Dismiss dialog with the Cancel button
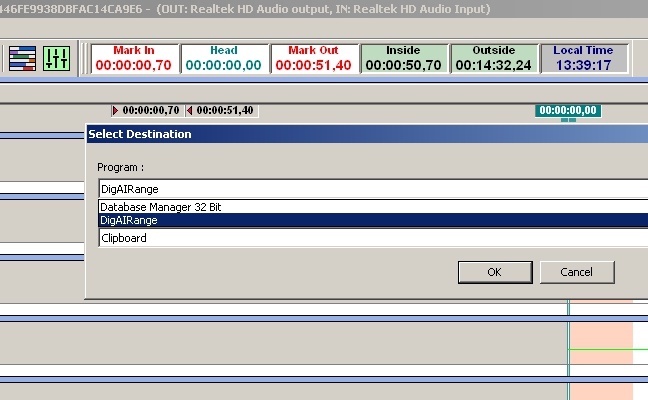 [577, 272]
